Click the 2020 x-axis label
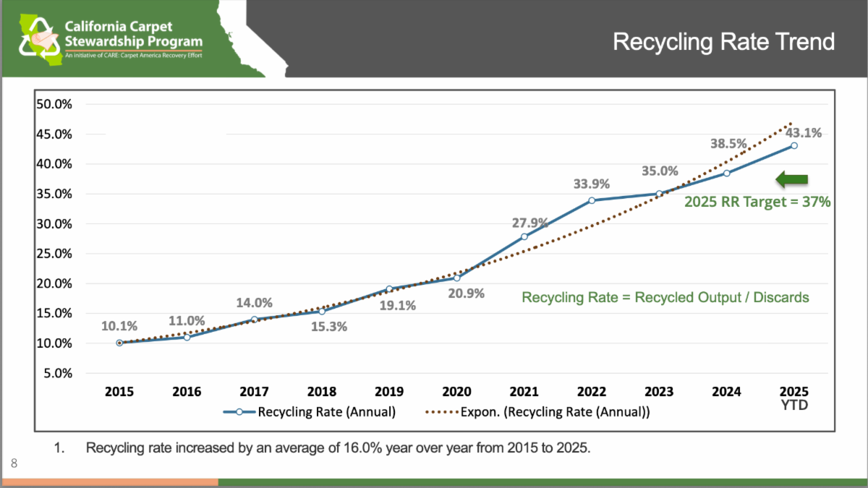868x488 pixels. point(456,392)
